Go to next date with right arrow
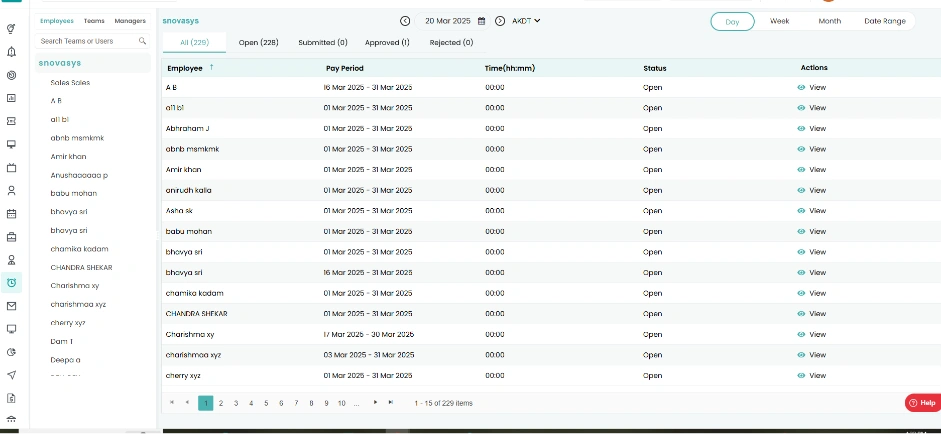 tap(500, 21)
